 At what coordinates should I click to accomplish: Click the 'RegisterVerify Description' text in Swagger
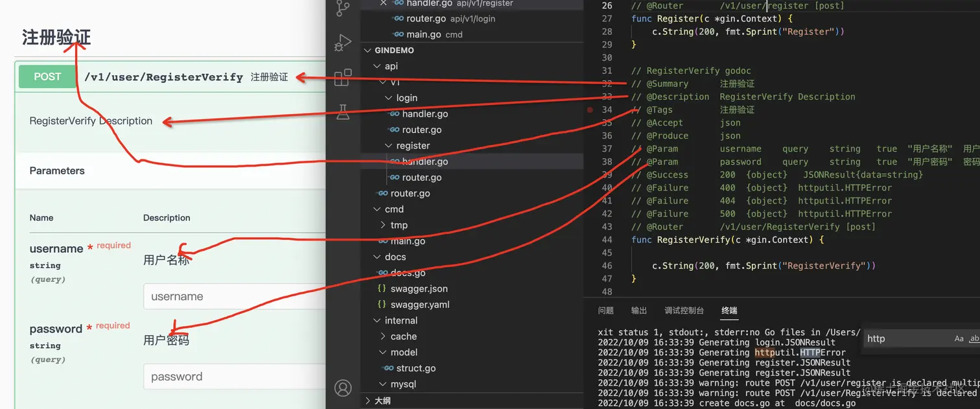91,121
